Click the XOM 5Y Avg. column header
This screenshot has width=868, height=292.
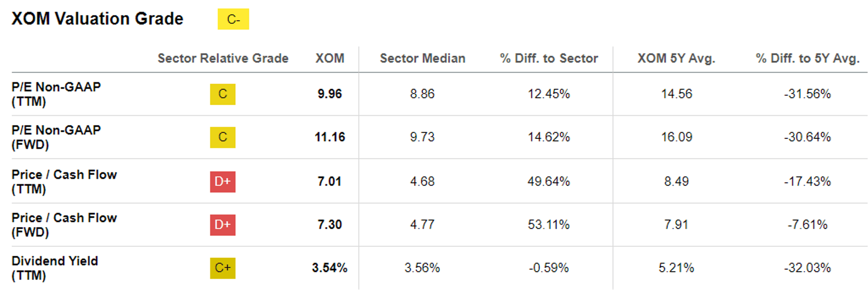pos(677,58)
